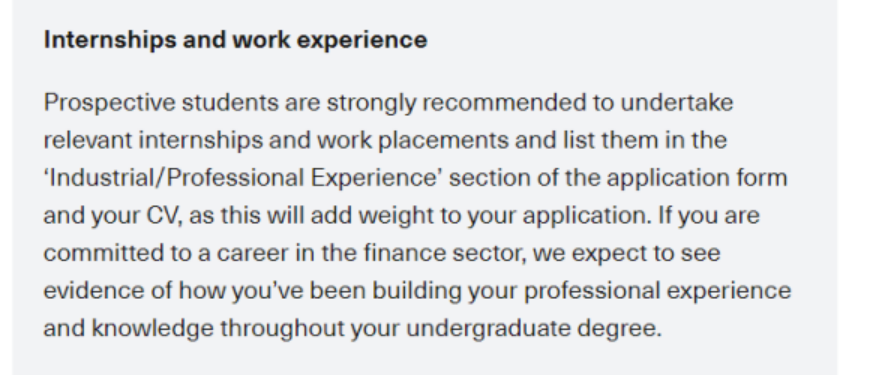885x375 pixels.
Task: Click the phrase 'finance sector'
Action: point(444,253)
